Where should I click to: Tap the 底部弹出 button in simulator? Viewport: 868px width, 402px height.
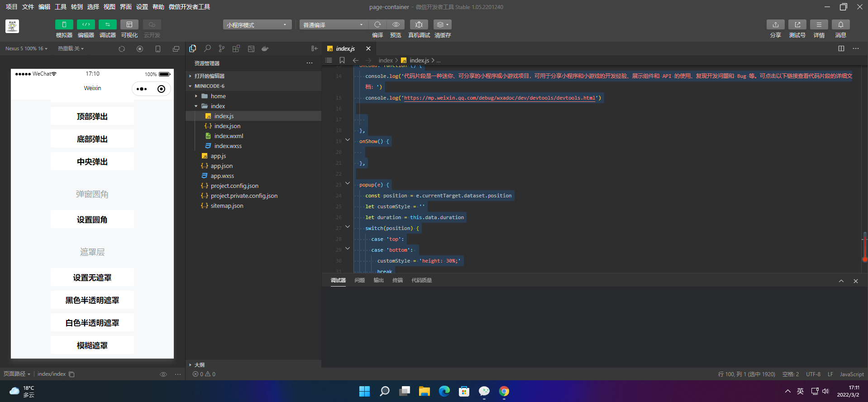[92, 139]
